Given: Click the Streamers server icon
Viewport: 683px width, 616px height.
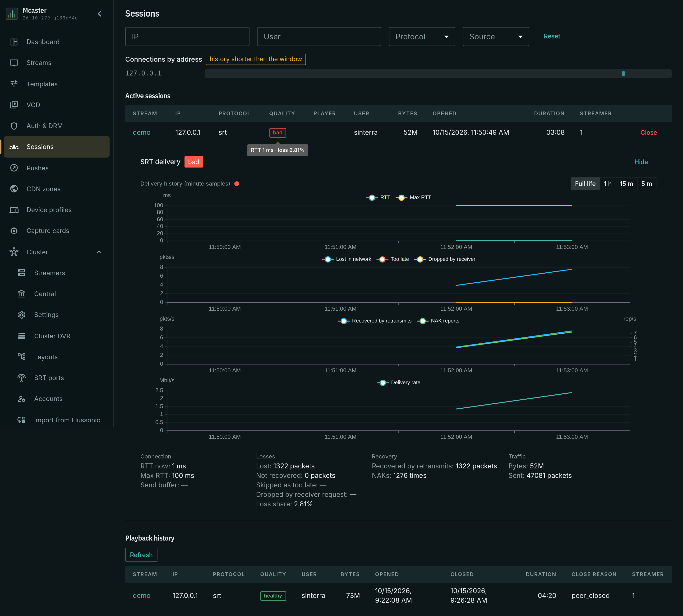Looking at the screenshot, I should pyautogui.click(x=21, y=273).
